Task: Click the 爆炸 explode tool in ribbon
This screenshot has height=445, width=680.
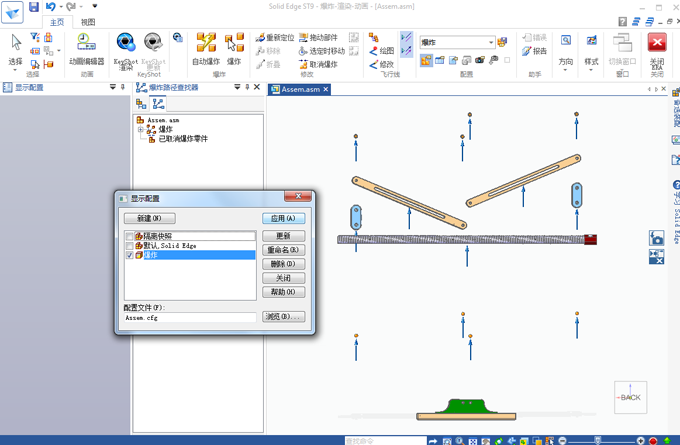Action: [235, 47]
